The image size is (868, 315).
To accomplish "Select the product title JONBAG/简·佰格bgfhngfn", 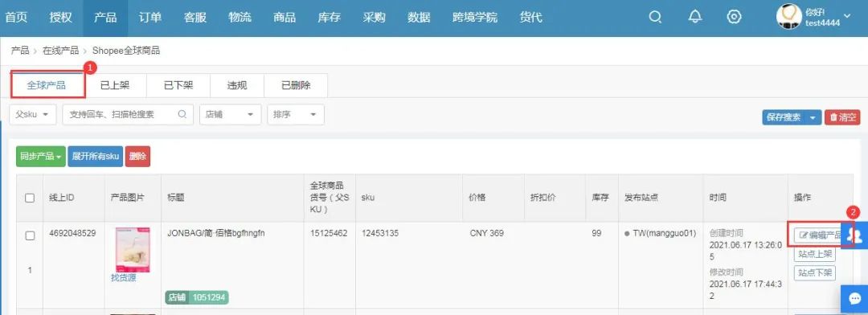I will coord(216,233).
